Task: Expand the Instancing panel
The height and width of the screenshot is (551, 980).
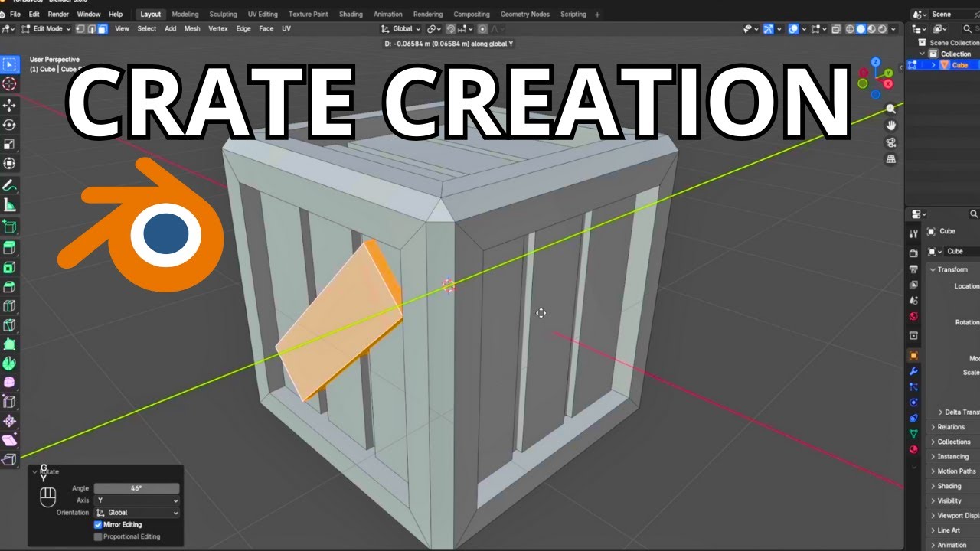Action: pos(933,457)
